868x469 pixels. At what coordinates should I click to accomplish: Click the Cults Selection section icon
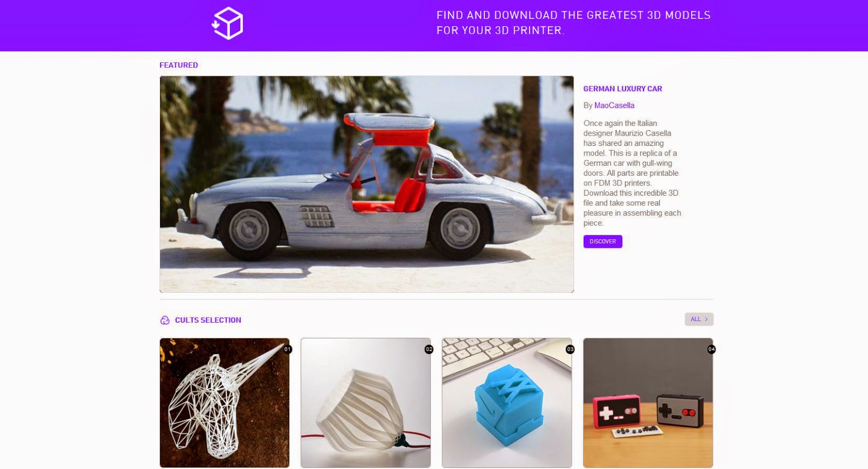point(165,320)
